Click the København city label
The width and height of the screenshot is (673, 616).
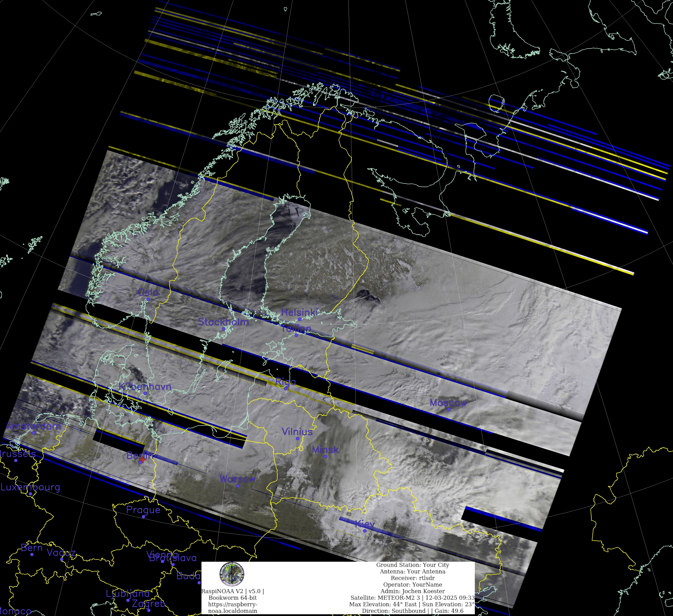click(x=145, y=387)
